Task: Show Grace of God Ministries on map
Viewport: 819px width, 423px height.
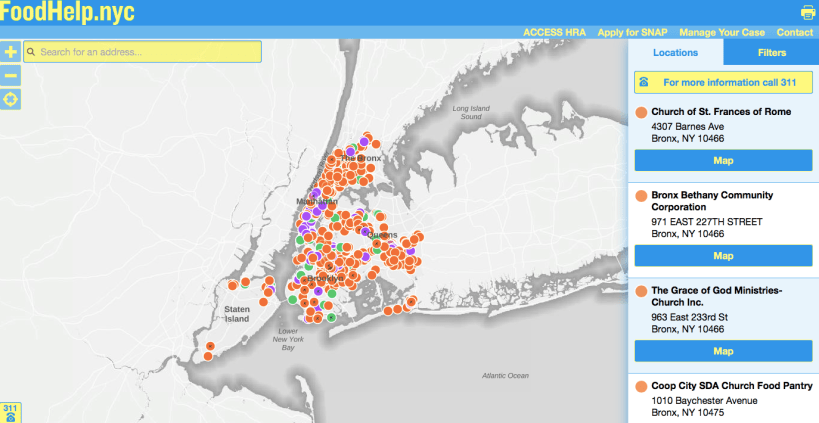Action: click(x=723, y=351)
